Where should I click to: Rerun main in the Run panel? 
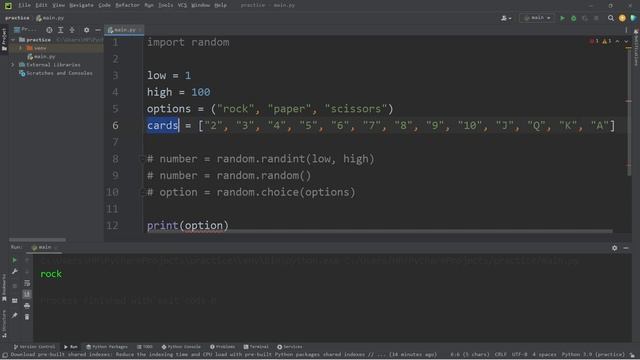pos(14,260)
